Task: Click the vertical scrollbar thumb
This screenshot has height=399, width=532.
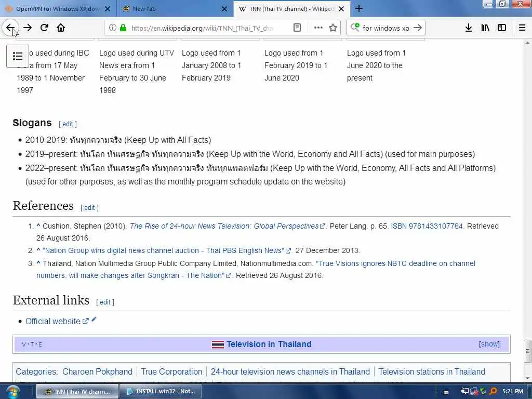Action: [x=527, y=351]
